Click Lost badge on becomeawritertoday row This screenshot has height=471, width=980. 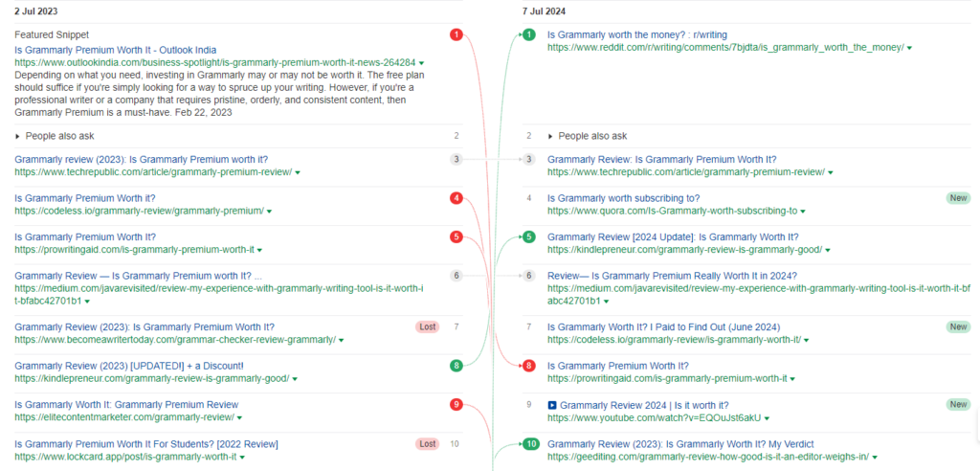click(x=428, y=326)
